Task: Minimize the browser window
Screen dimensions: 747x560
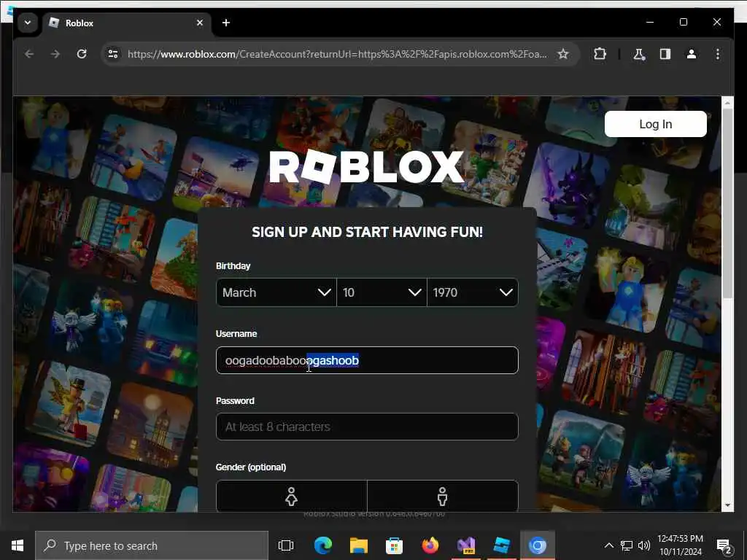Action: pyautogui.click(x=650, y=23)
